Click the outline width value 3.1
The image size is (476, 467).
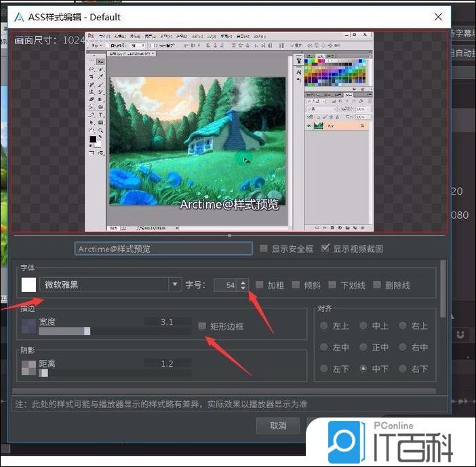167,322
